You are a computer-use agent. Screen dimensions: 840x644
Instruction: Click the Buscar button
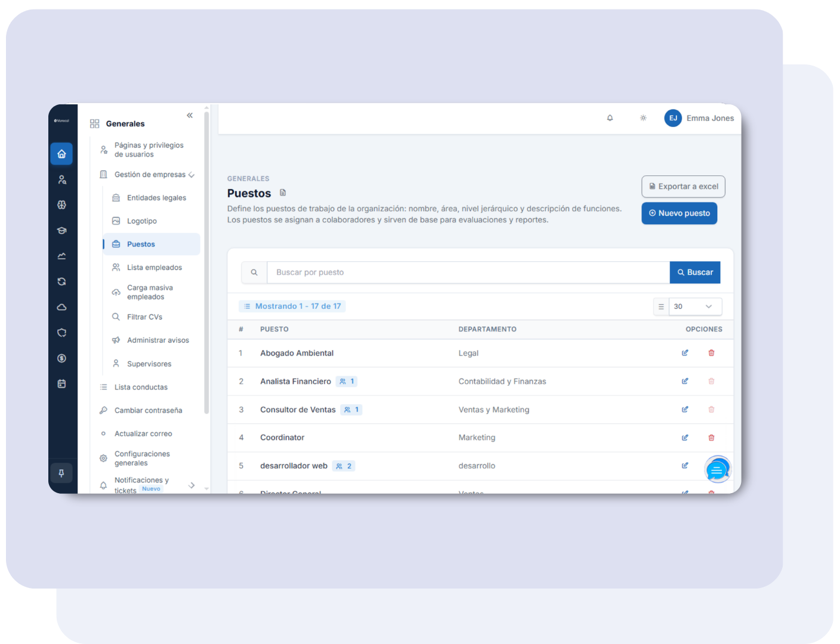click(x=695, y=273)
